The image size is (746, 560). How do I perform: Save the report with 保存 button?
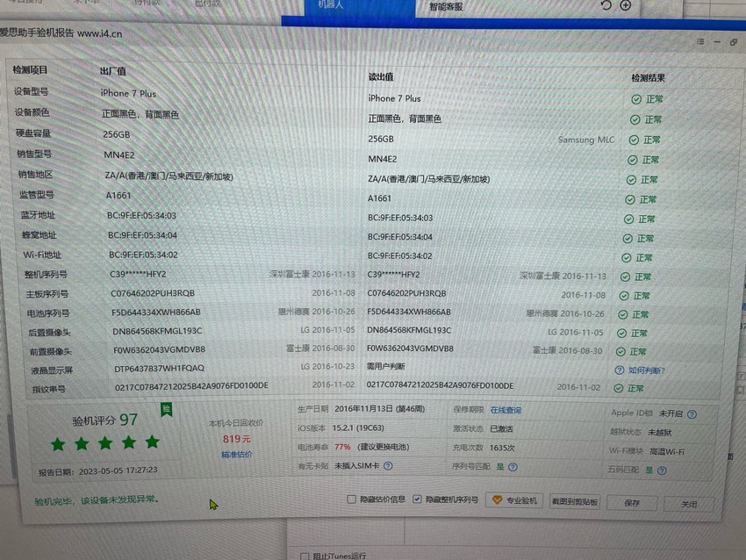pos(632,503)
